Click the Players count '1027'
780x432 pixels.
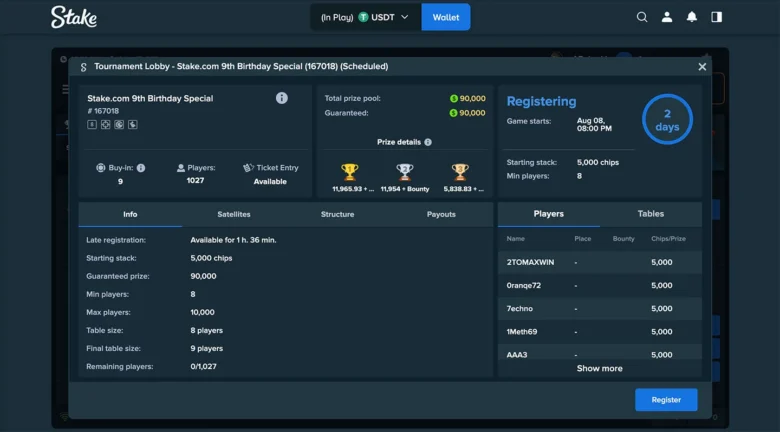[x=195, y=181]
